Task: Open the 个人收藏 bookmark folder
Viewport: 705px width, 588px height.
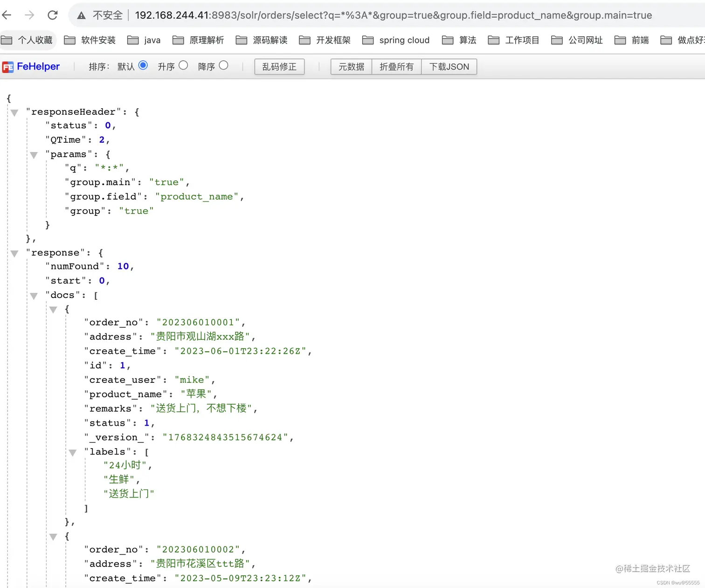Action: coord(28,40)
